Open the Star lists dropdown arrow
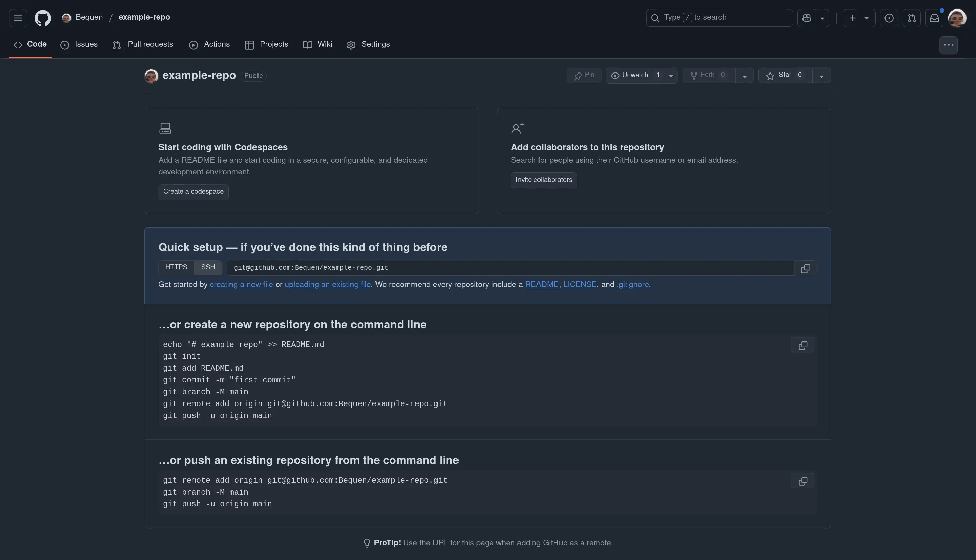Viewport: 976px width, 560px height. point(821,76)
